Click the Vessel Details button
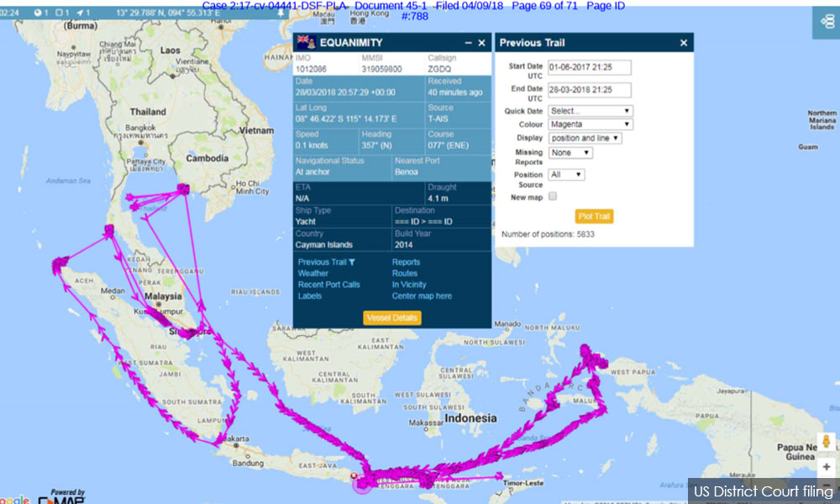The height and width of the screenshot is (504, 840). click(392, 318)
